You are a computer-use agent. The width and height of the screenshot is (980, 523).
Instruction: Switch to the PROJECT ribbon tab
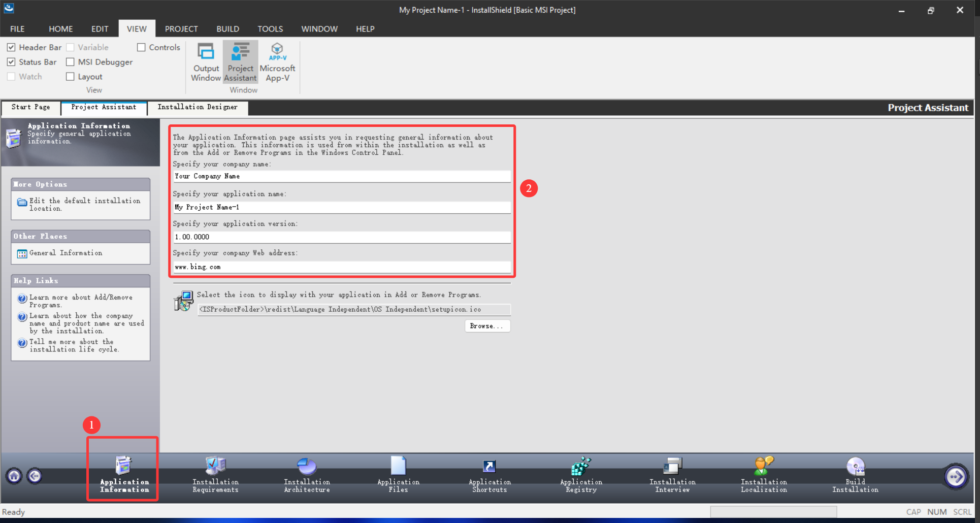pos(181,29)
